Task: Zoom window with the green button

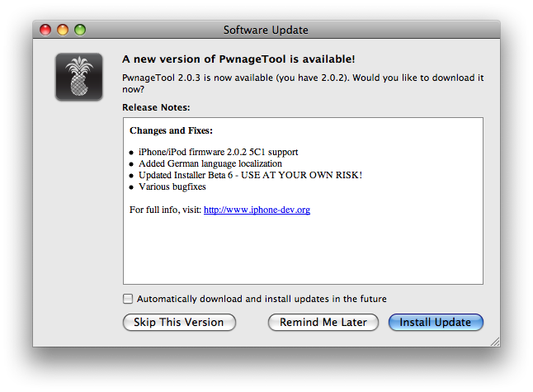Action: (80, 31)
